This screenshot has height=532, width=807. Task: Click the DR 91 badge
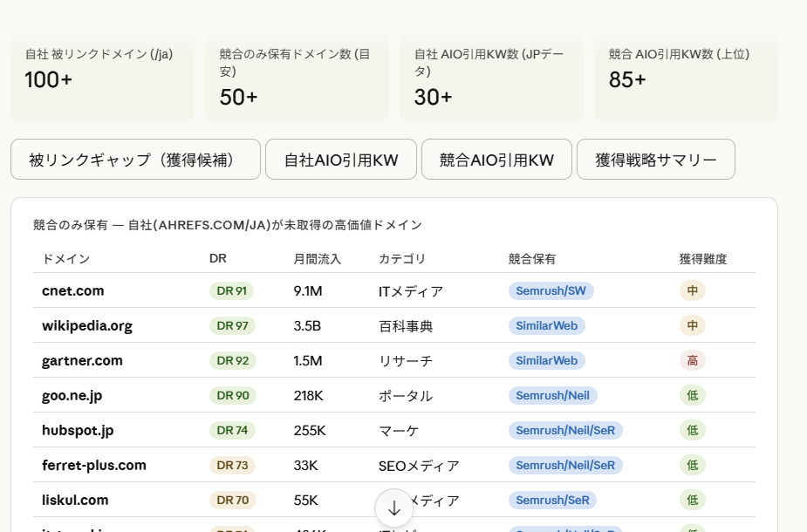coord(231,290)
